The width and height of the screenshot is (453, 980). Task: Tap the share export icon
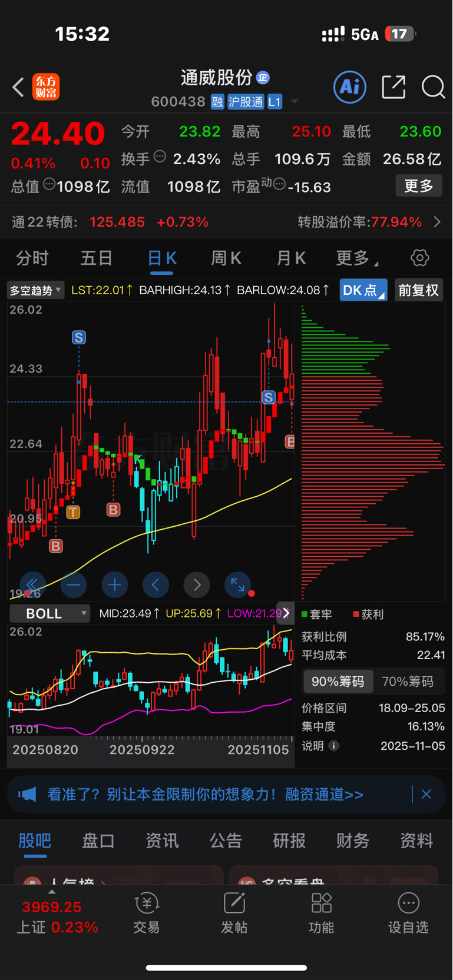coord(394,87)
